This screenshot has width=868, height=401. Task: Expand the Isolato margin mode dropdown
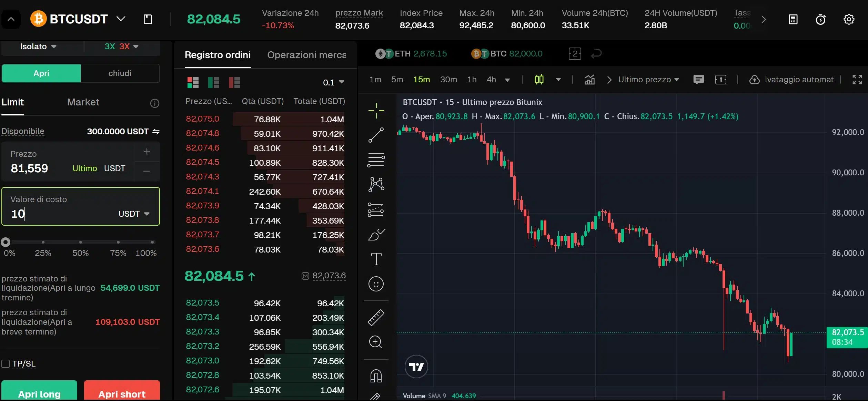(38, 46)
